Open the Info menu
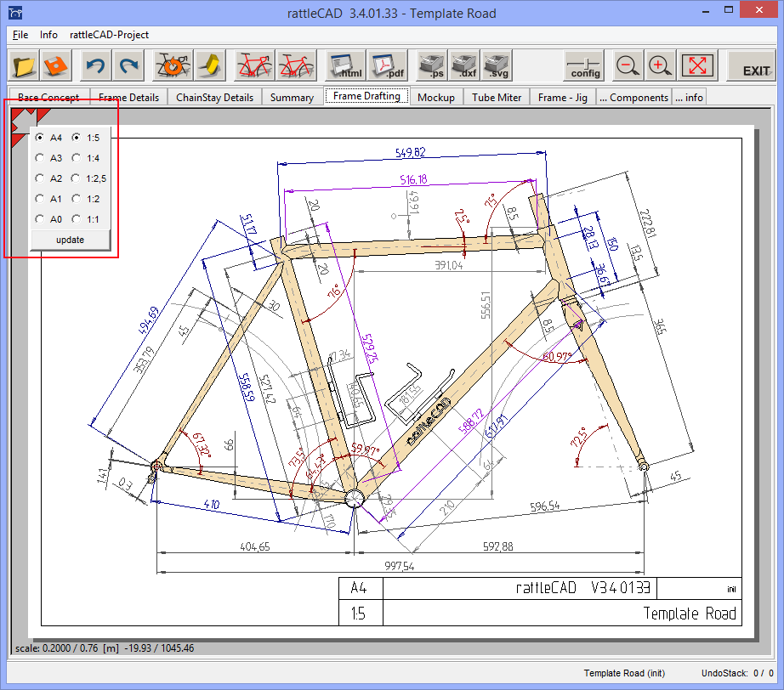The height and width of the screenshot is (690, 784). [x=48, y=35]
